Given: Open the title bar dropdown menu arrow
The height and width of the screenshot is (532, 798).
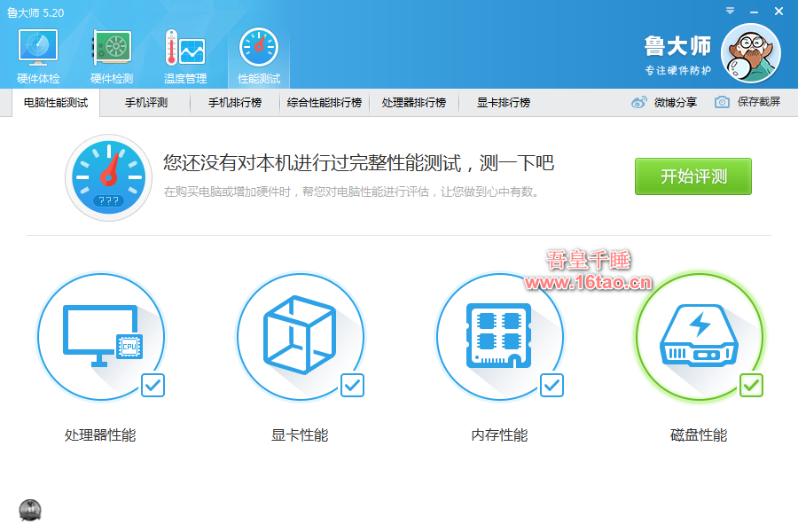Looking at the screenshot, I should tap(730, 11).
